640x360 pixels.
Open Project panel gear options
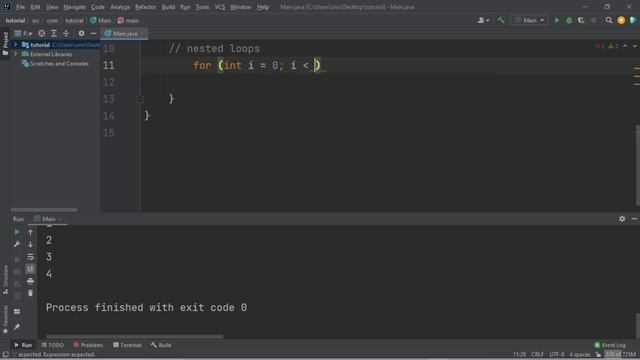(x=81, y=33)
